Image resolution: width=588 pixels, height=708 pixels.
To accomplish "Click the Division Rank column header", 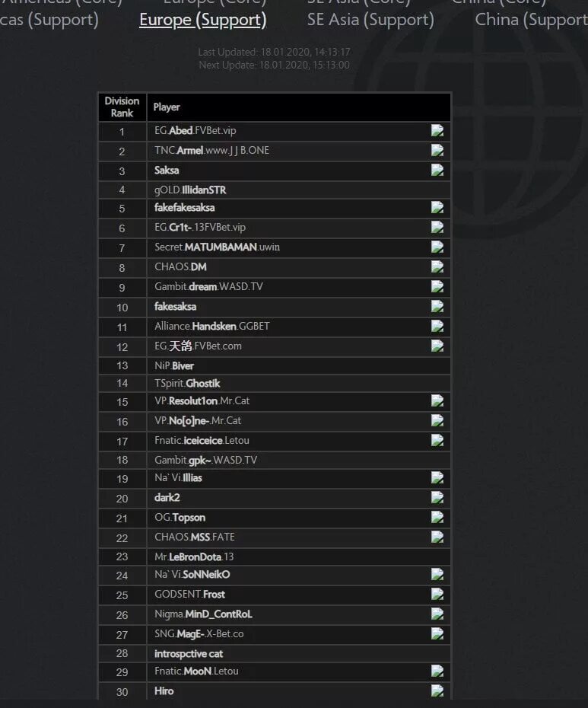I will click(122, 107).
